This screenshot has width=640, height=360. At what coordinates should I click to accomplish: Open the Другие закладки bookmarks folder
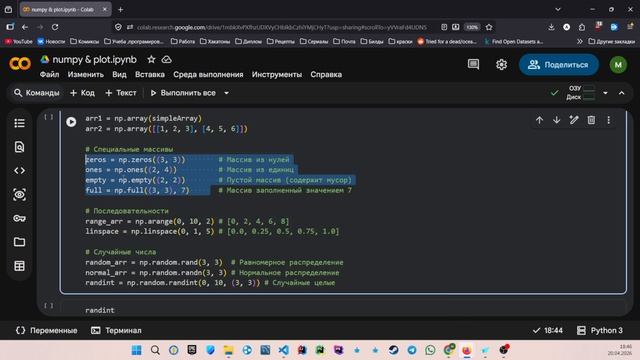pos(612,41)
